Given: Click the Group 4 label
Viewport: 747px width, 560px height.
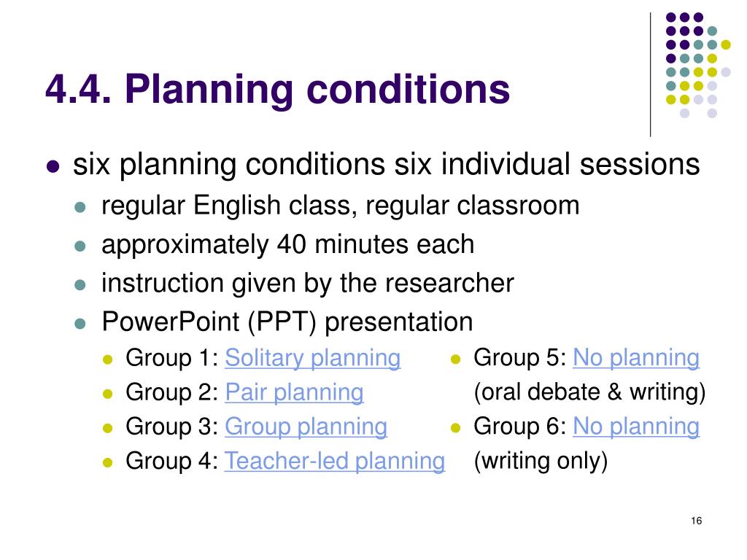Looking at the screenshot, I should [171, 461].
